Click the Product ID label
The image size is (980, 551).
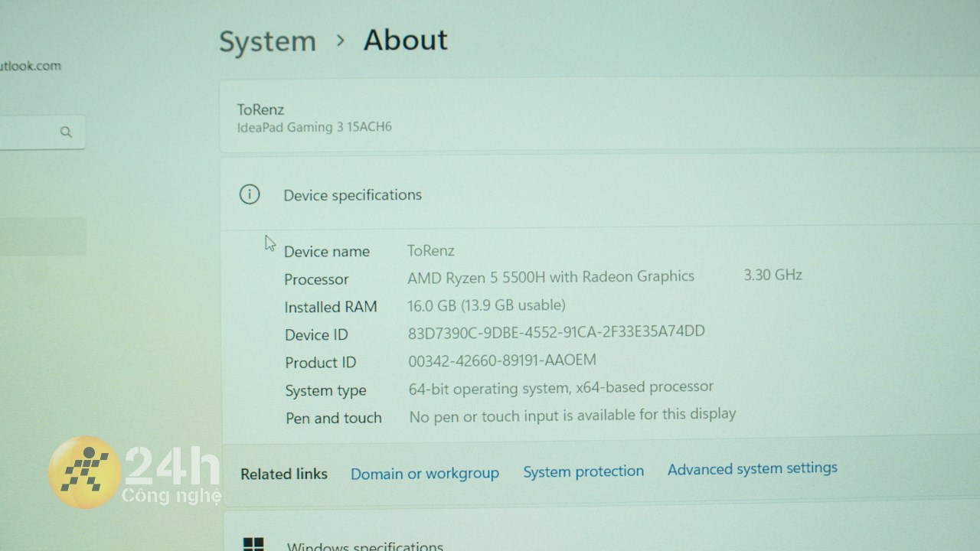321,362
